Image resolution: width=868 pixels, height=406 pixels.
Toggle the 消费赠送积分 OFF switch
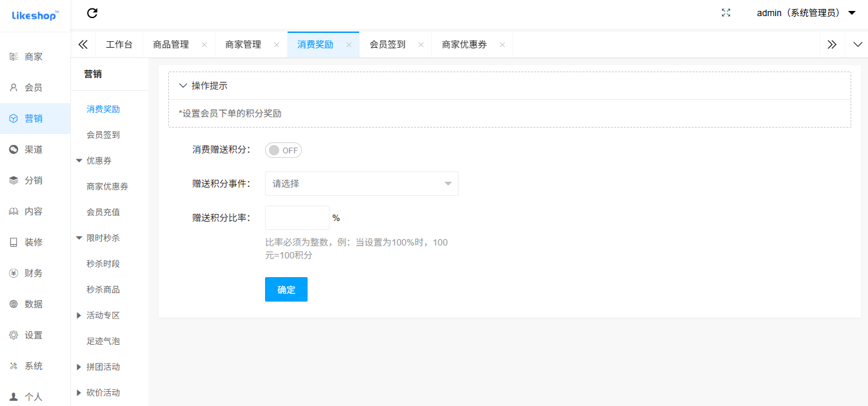283,150
